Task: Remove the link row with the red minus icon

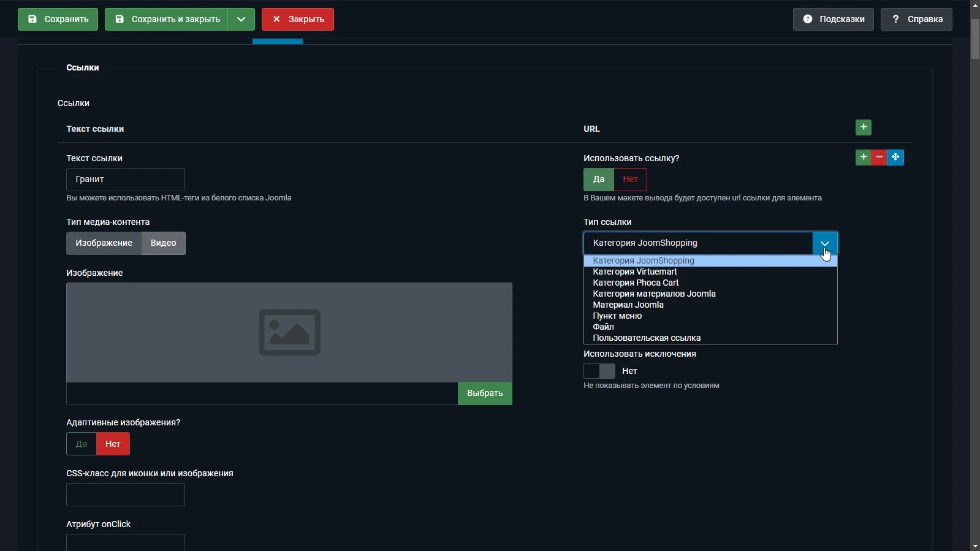Action: pyautogui.click(x=879, y=158)
